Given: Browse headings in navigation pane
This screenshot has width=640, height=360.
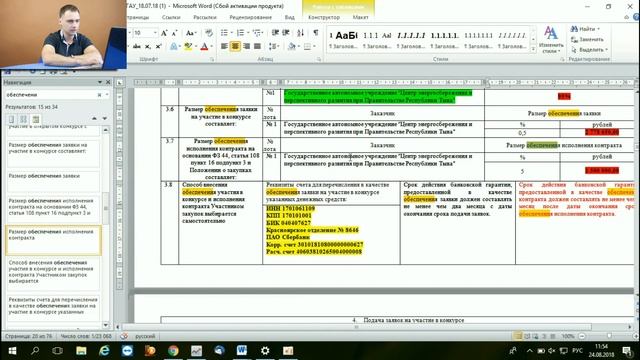Looking at the screenshot, I should tap(11, 119).
